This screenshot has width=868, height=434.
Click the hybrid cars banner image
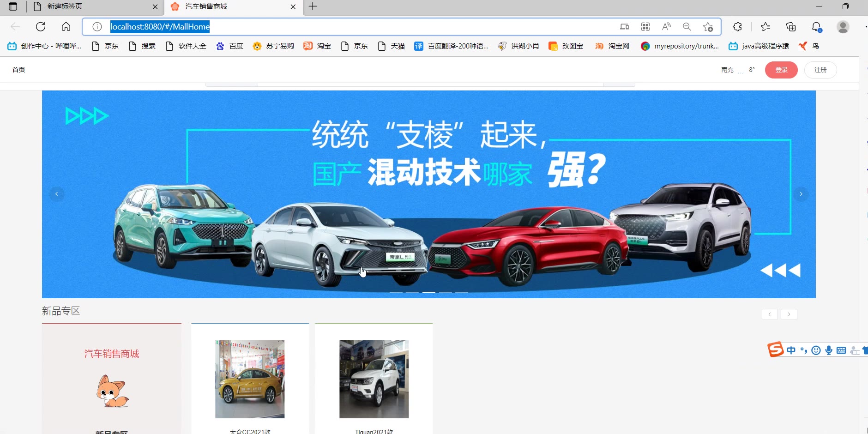(x=429, y=194)
